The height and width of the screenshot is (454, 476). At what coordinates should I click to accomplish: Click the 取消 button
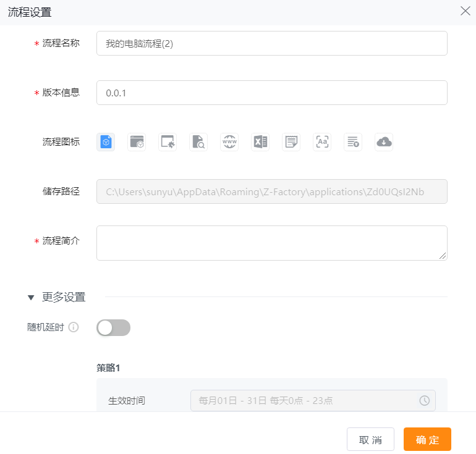370,439
